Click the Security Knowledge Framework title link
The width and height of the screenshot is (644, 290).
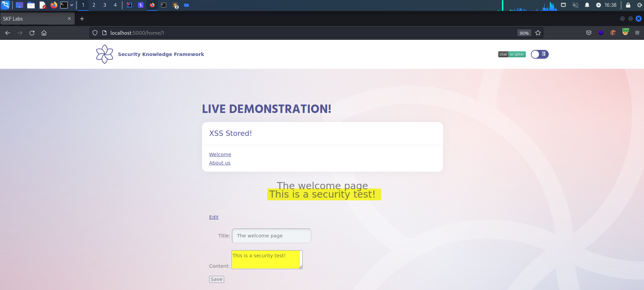click(x=161, y=54)
